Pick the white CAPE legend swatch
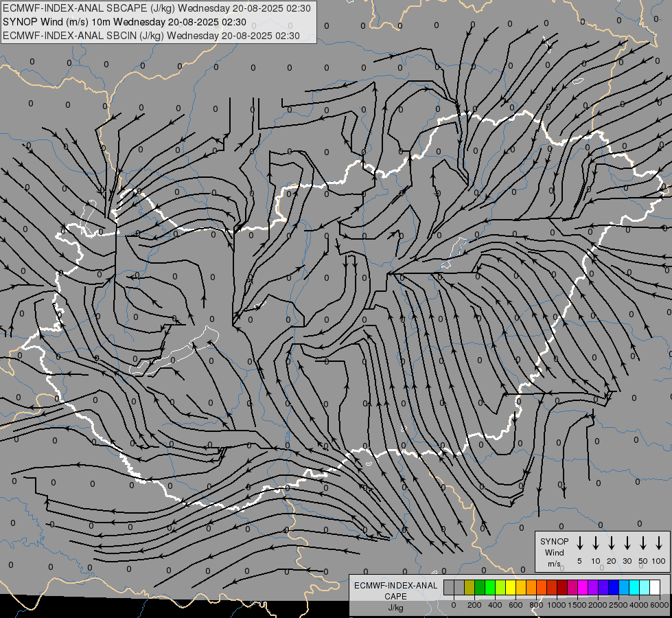The image size is (672, 618). (x=656, y=587)
